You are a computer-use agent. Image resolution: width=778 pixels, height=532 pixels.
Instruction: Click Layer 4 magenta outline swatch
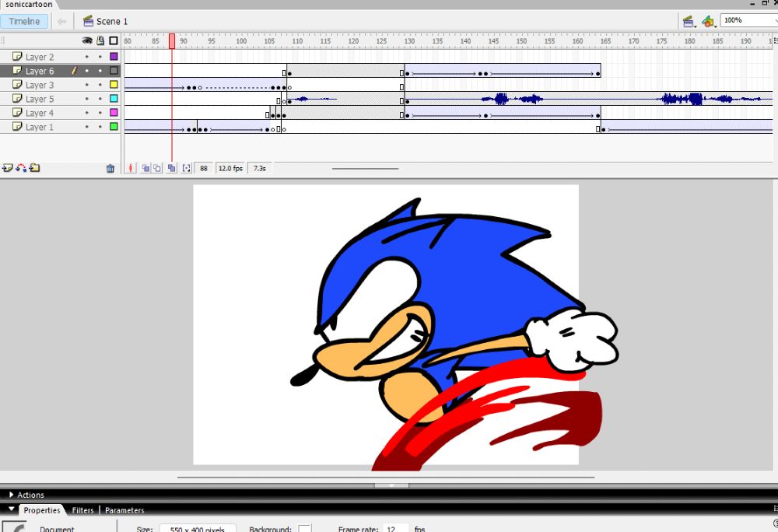coord(114,113)
